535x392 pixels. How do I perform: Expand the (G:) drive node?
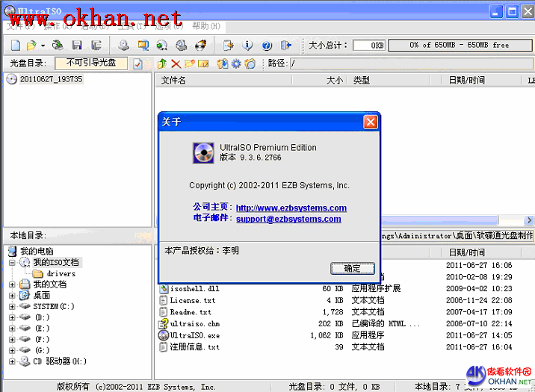pyautogui.click(x=12, y=350)
